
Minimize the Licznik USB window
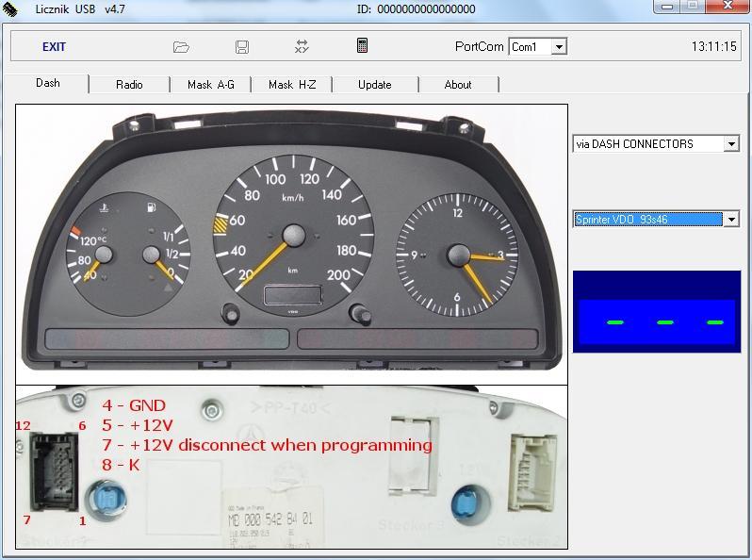click(666, 7)
